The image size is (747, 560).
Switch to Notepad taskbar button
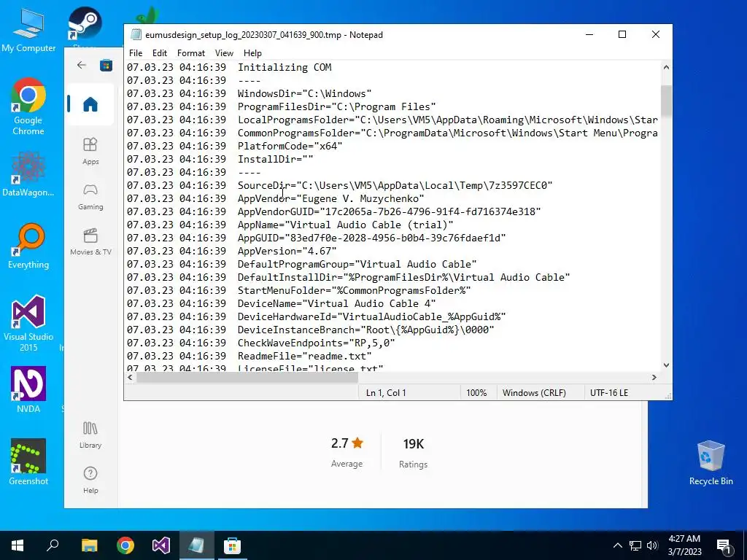click(x=197, y=545)
